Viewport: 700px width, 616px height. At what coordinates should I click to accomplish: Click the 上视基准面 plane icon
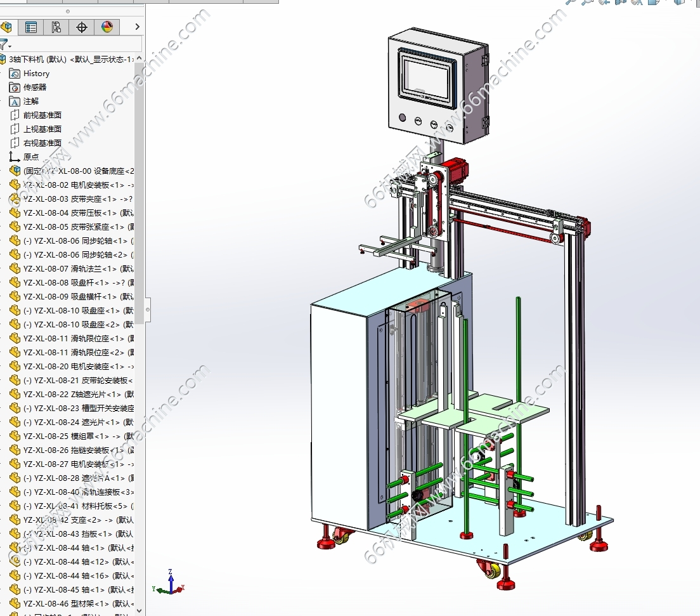[15, 129]
